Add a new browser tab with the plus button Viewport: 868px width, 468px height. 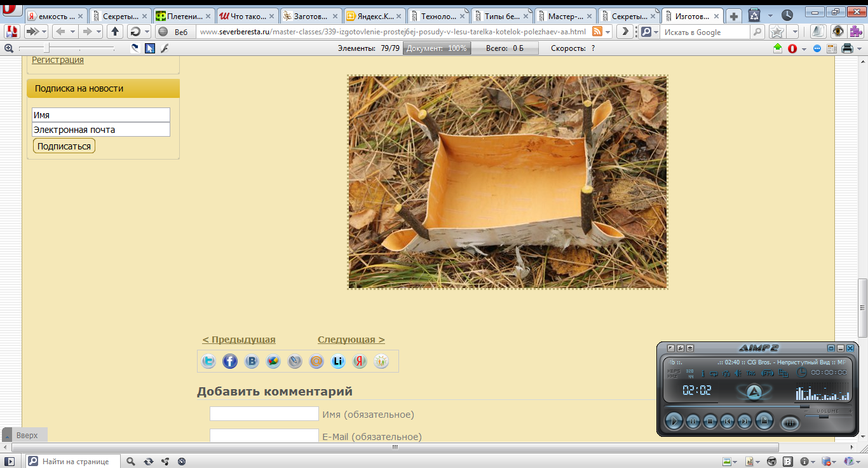tap(733, 16)
